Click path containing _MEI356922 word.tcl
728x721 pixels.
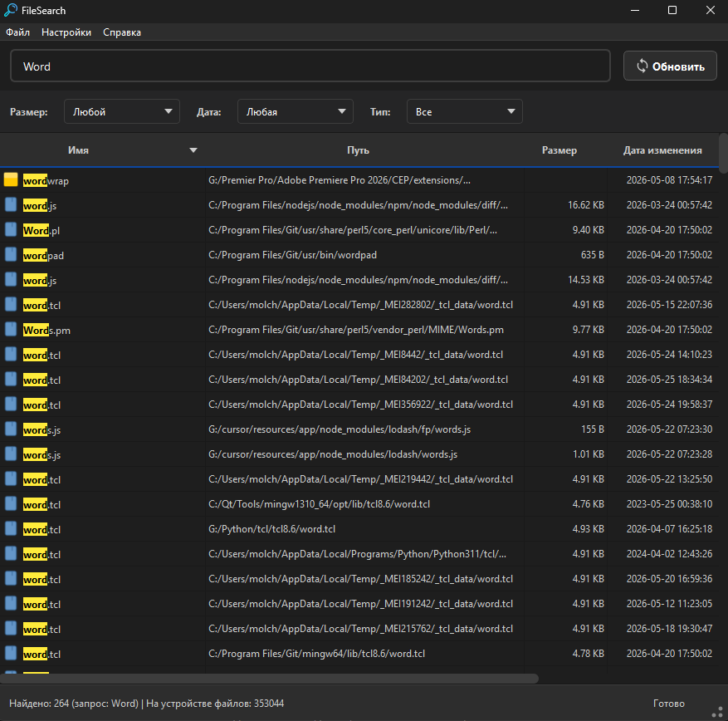(x=360, y=405)
